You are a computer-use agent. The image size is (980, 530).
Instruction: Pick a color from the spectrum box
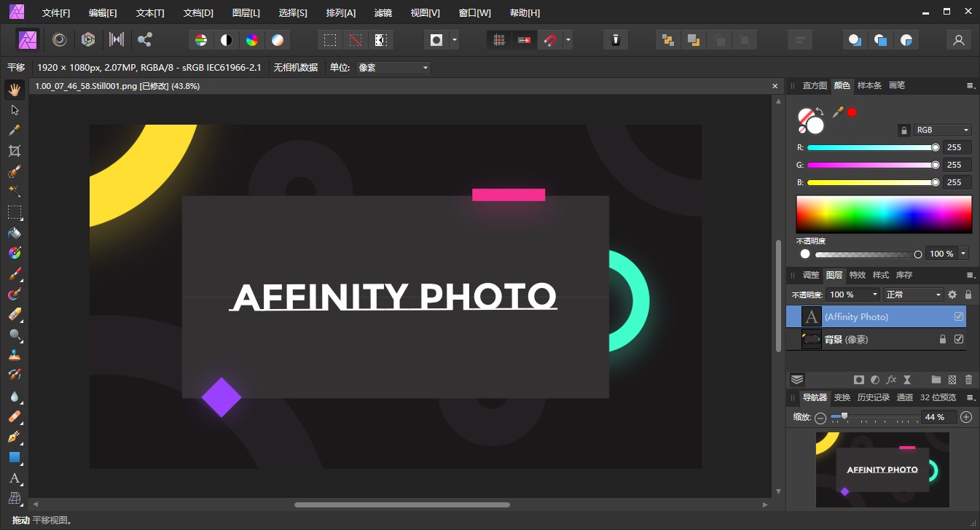click(884, 214)
